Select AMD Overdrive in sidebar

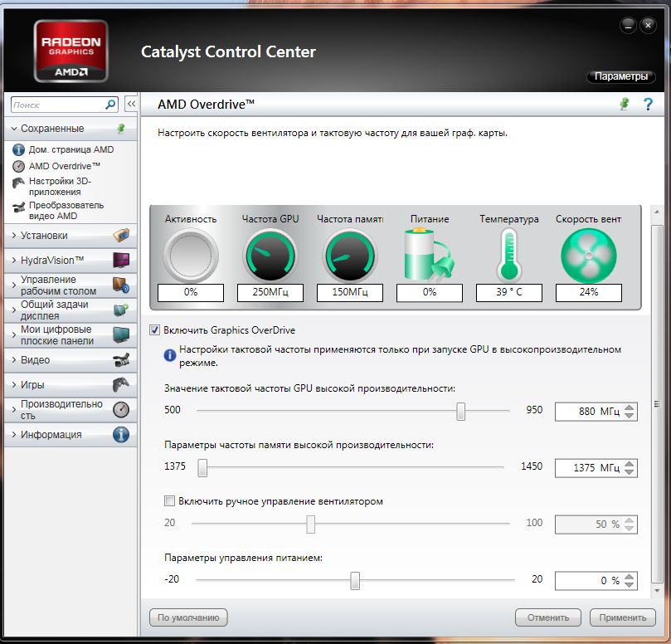pos(64,166)
